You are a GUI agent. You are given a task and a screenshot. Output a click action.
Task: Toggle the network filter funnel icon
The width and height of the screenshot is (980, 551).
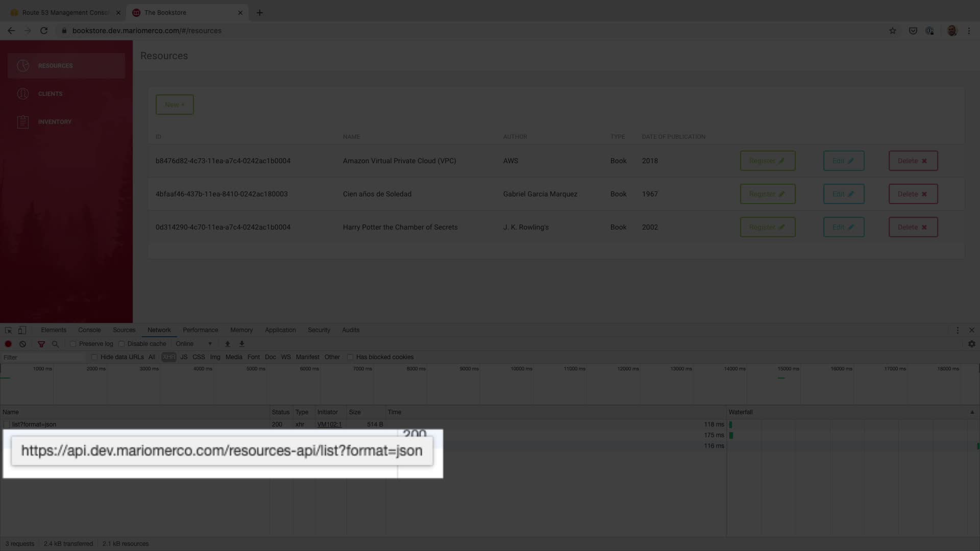41,344
